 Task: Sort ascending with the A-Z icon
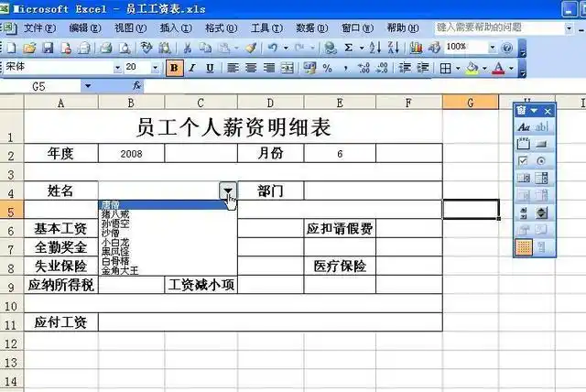coord(375,48)
